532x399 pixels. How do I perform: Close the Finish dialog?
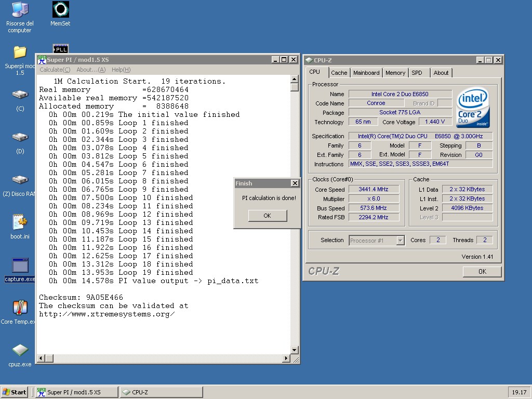(x=295, y=183)
